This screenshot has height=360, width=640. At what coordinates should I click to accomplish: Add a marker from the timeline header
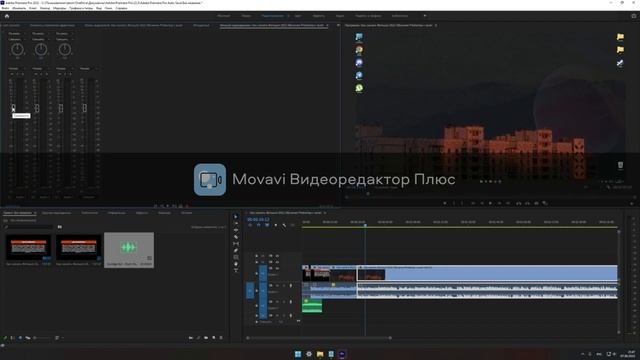point(276,225)
